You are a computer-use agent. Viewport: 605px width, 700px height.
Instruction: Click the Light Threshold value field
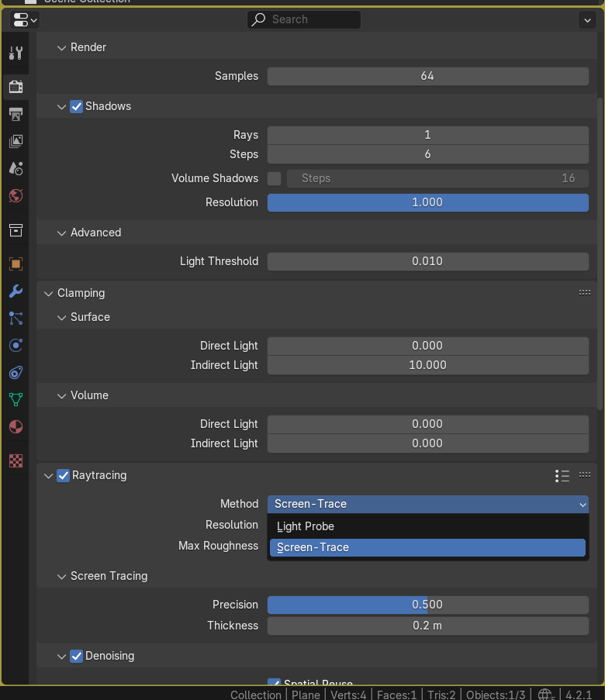[x=427, y=261]
